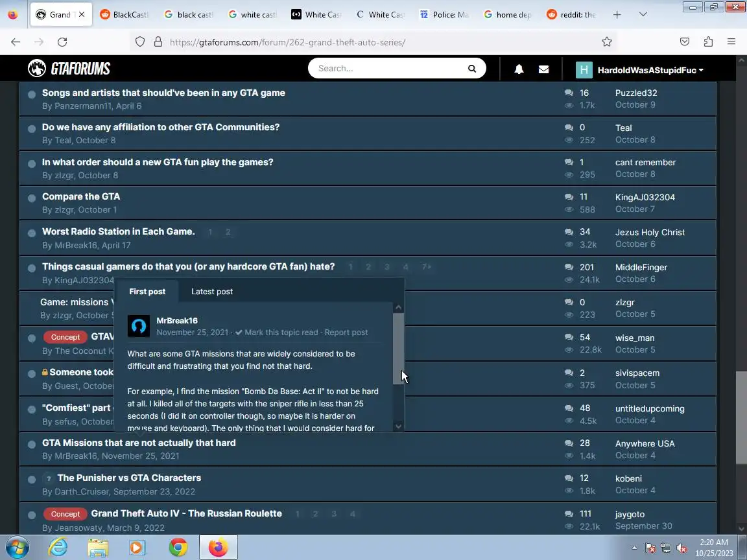Click the tracking protection shield icon

click(x=139, y=42)
